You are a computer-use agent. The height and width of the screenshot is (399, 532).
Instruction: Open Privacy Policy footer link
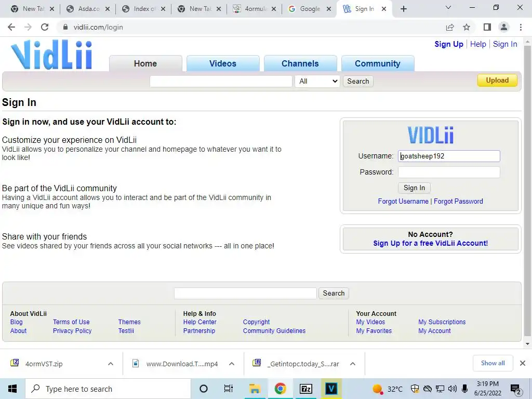[72, 331]
